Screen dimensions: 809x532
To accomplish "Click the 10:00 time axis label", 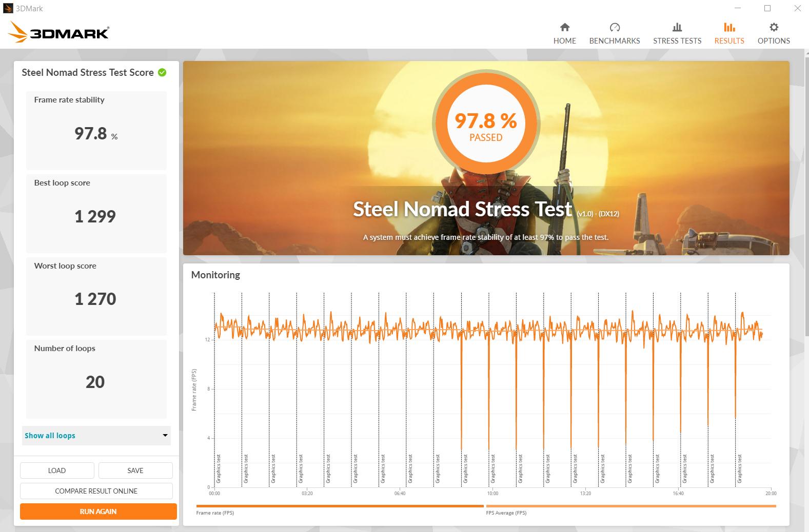I will tap(492, 494).
